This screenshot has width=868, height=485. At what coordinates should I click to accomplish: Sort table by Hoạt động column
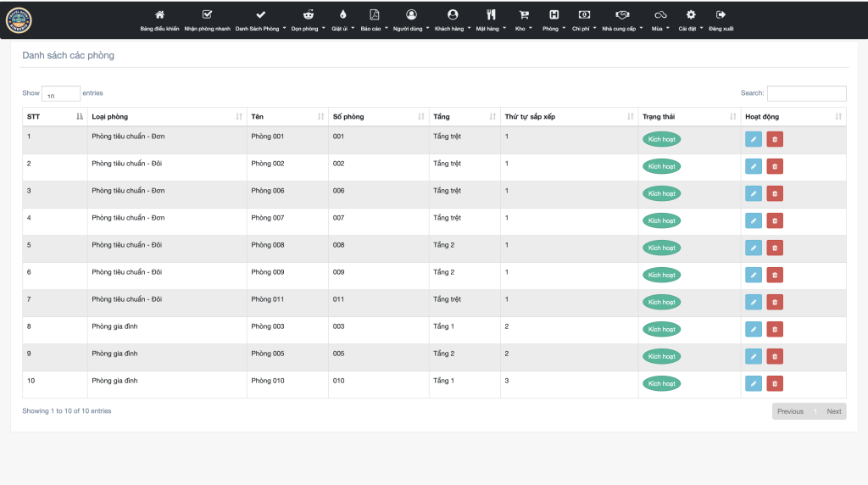(x=793, y=117)
